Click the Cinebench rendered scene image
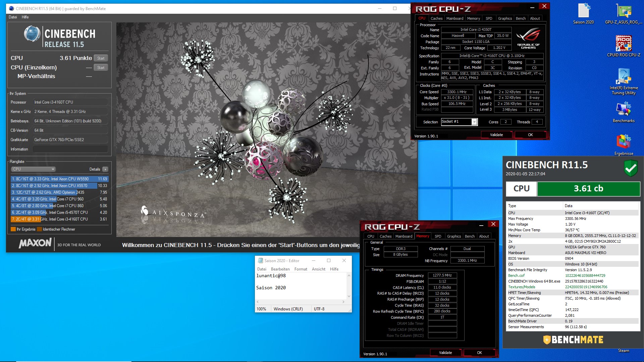 [267, 130]
